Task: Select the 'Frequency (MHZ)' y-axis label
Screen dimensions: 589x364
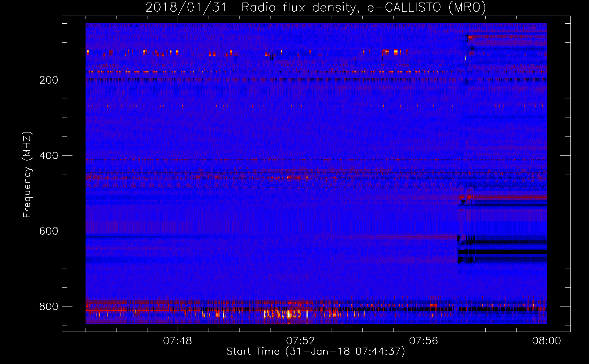Action: (27, 175)
